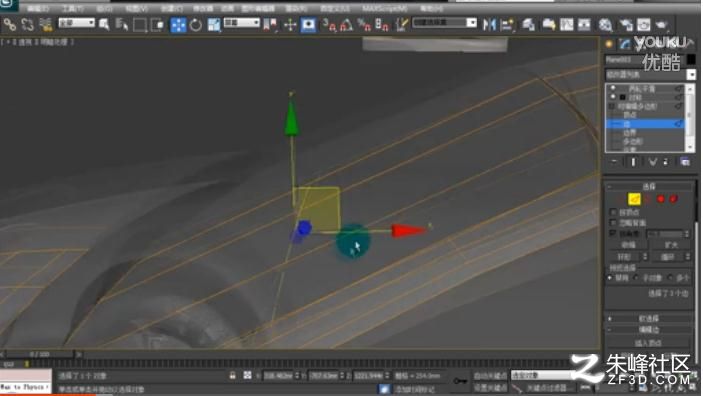This screenshot has width=703, height=396.
Task: Enable the first checkbox under selection rollout
Action: pyautogui.click(x=613, y=212)
